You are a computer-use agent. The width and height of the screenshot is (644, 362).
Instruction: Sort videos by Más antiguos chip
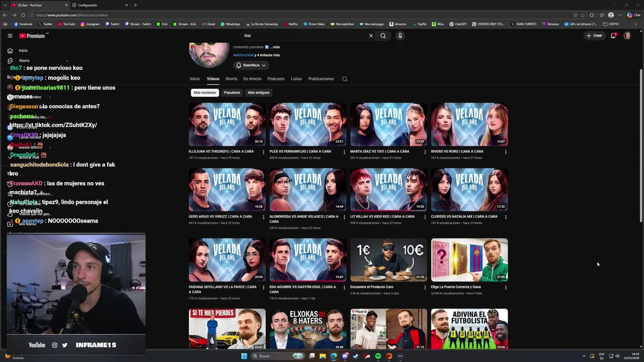pos(259,93)
